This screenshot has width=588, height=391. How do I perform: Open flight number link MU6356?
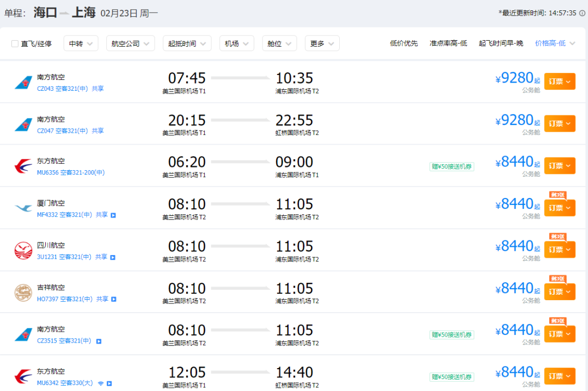[47, 172]
